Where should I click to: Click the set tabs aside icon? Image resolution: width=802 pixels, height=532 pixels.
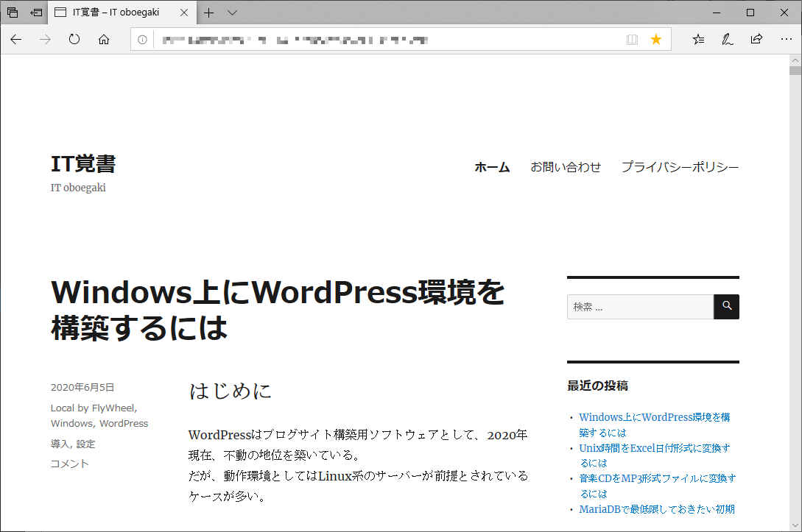tap(36, 13)
